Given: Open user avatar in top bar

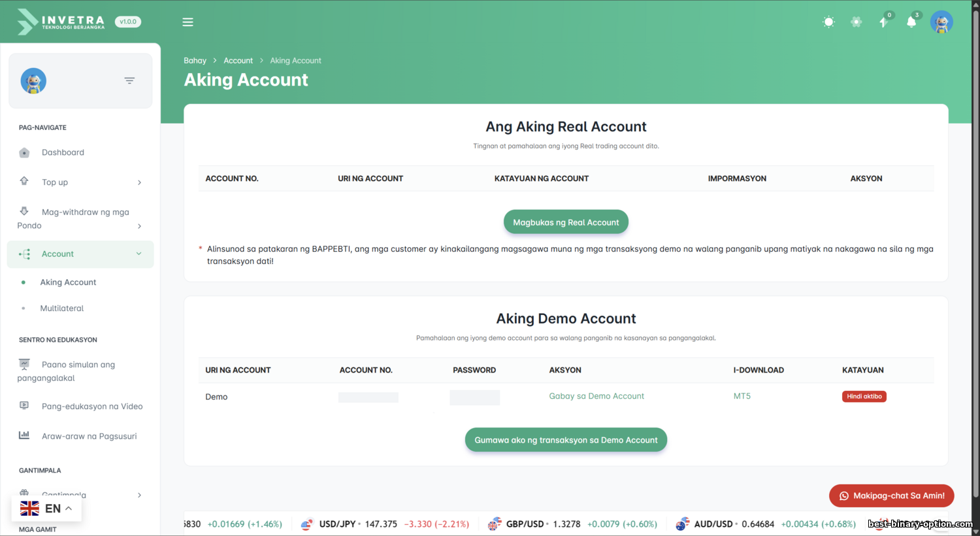Looking at the screenshot, I should coord(941,22).
